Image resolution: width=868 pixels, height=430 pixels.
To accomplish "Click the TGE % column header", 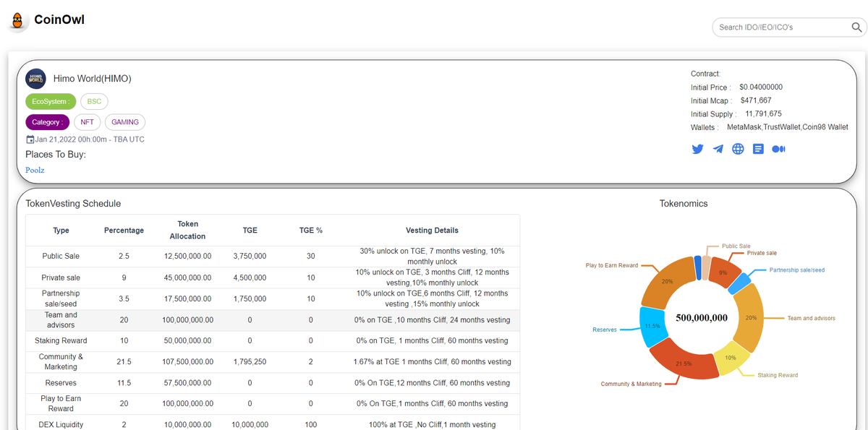I will coord(311,231).
